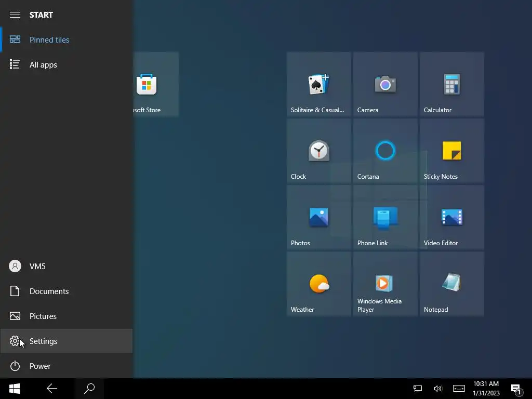Click the Windows Start button
The height and width of the screenshot is (399, 532).
coord(15,389)
